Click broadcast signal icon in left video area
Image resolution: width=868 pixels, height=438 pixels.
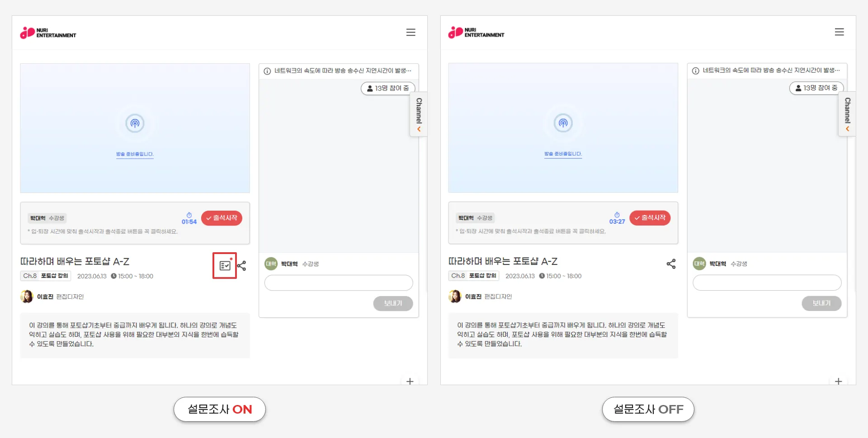point(135,123)
